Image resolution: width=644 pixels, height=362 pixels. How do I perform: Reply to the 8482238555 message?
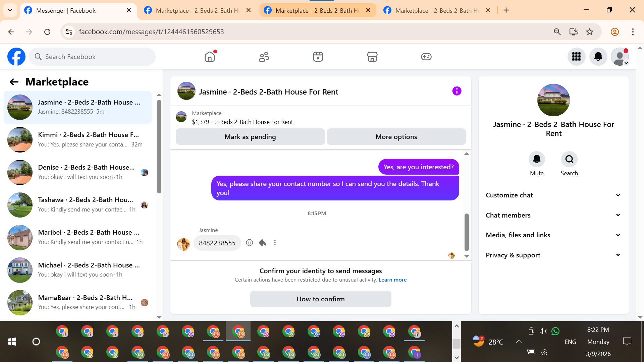262,243
